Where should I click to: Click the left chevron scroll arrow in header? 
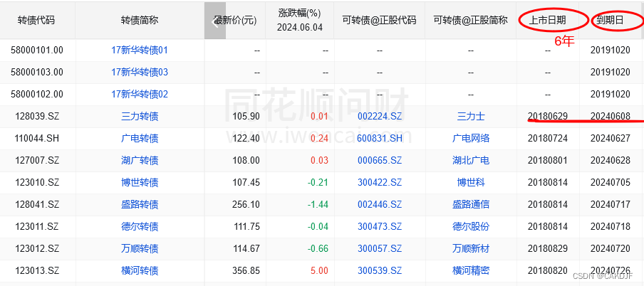click(215, 21)
